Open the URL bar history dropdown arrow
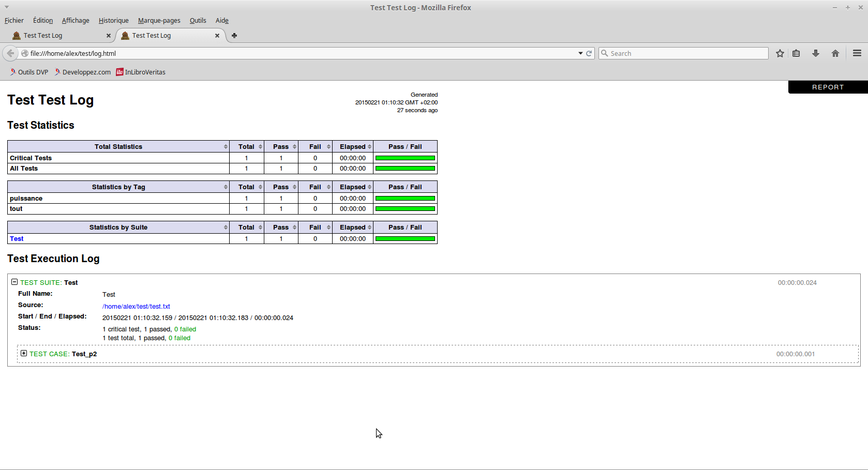This screenshot has height=470, width=868. click(580, 53)
